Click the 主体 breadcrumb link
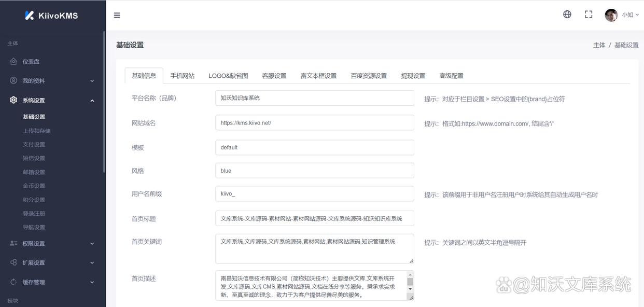 [x=599, y=45]
